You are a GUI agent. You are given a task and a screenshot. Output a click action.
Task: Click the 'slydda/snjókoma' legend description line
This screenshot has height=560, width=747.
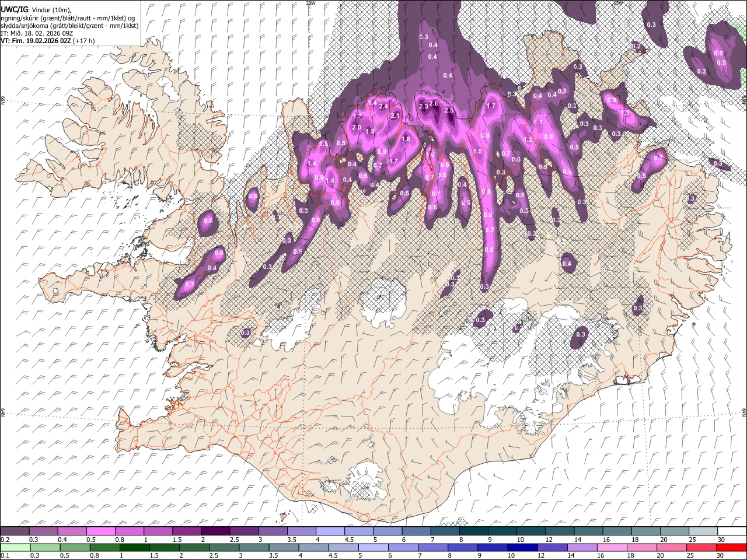tap(70, 26)
